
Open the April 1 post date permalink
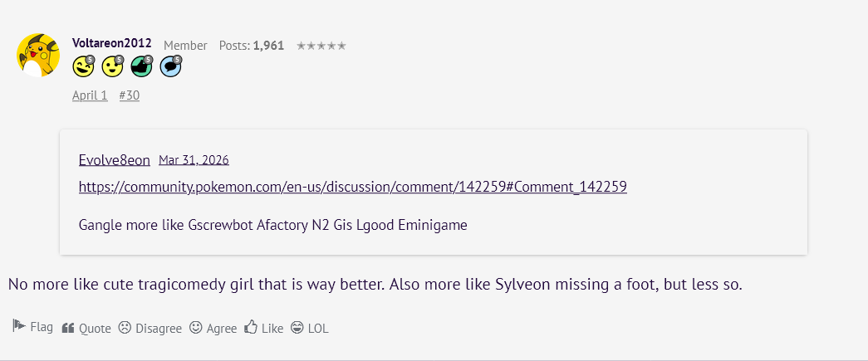pyautogui.click(x=90, y=95)
